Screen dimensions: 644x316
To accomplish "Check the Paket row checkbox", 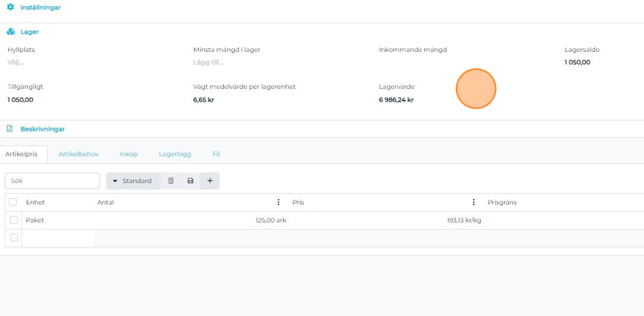I will [x=14, y=220].
